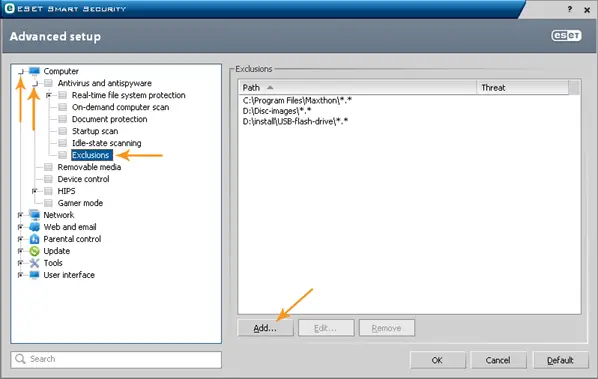Screen dimensions: 598x379
Task: Select Idle-state scanning item
Action: point(106,143)
